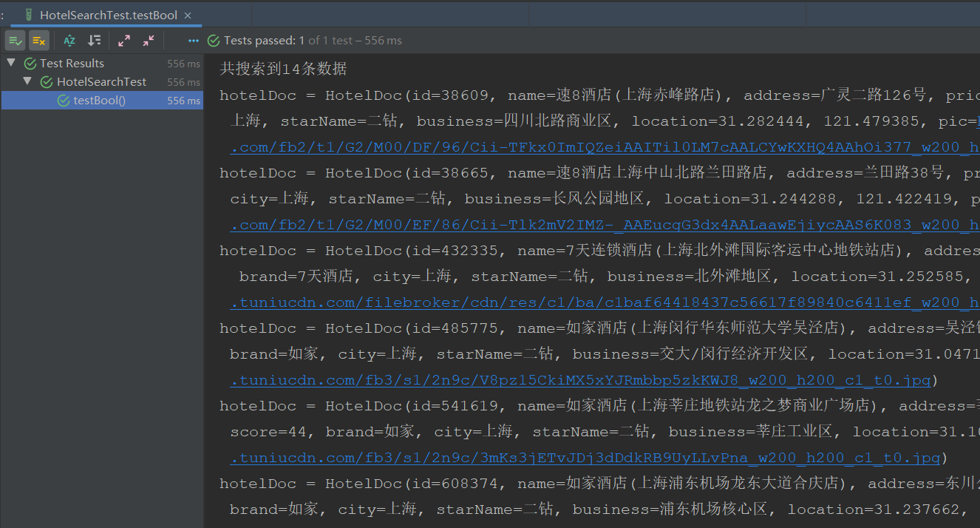
Task: Click the output line containing business=浦东机场核心区
Action: [599, 510]
